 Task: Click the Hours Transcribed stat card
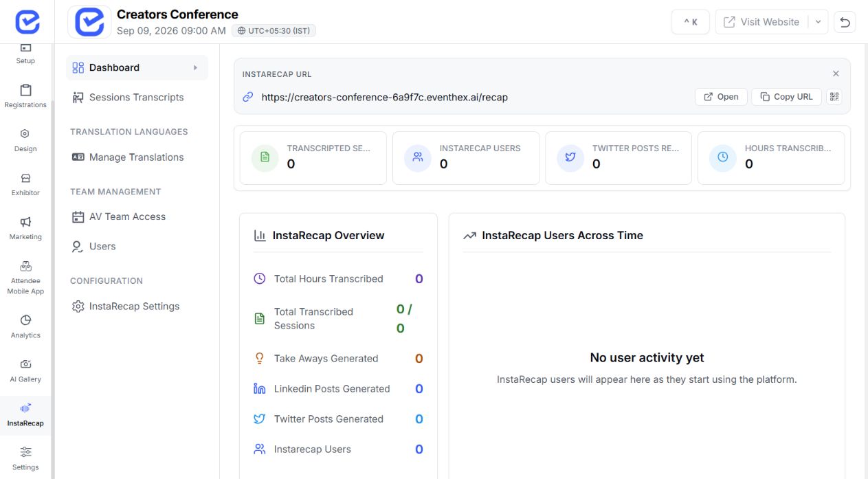[770, 158]
